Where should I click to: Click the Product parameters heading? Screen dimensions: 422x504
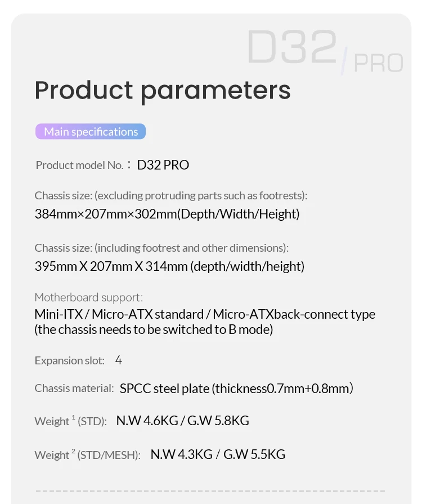pos(163,90)
